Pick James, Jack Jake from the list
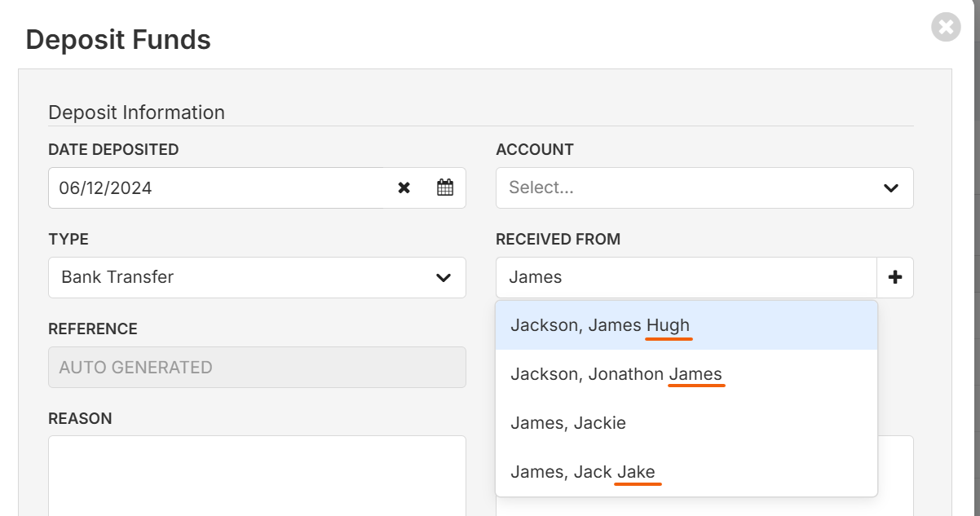 tap(686, 472)
